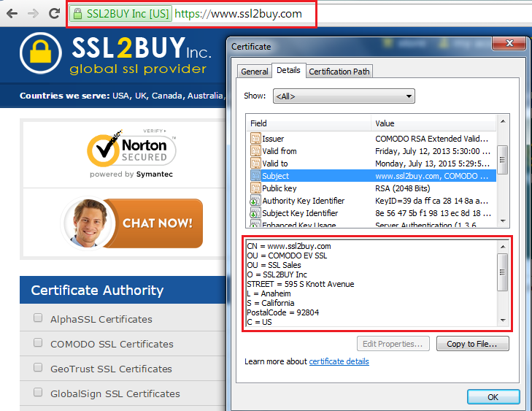Image resolution: width=532 pixels, height=411 pixels.
Task: Click the browser forward arrow
Action: coord(34,14)
